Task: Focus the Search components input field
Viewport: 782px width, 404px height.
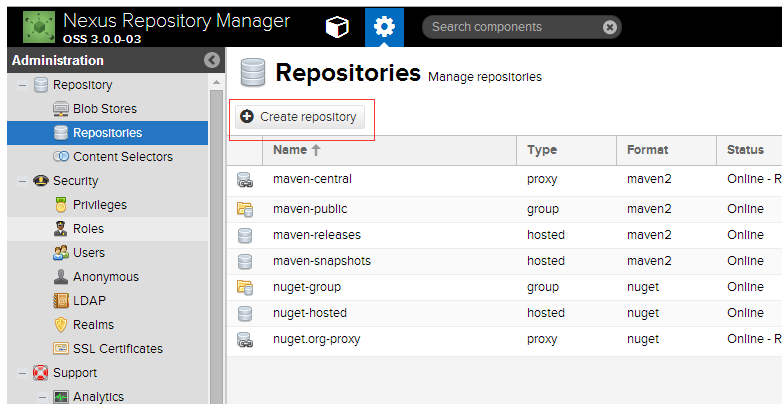Action: (x=514, y=27)
